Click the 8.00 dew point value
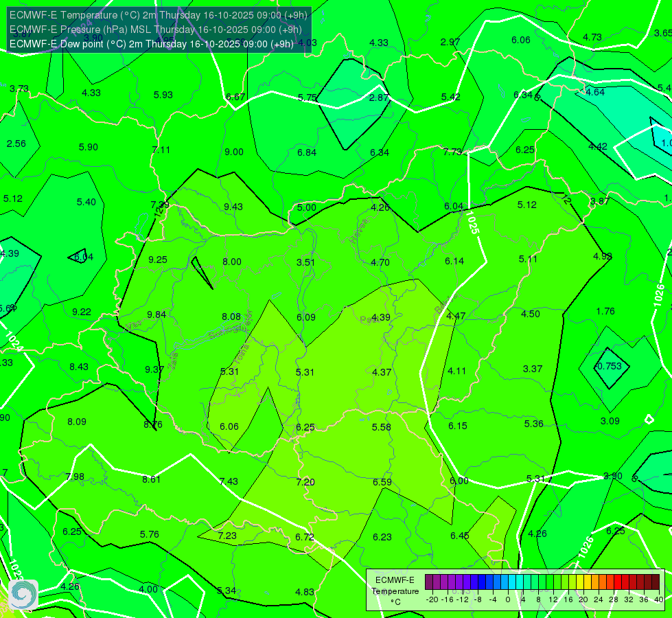 [x=232, y=262]
